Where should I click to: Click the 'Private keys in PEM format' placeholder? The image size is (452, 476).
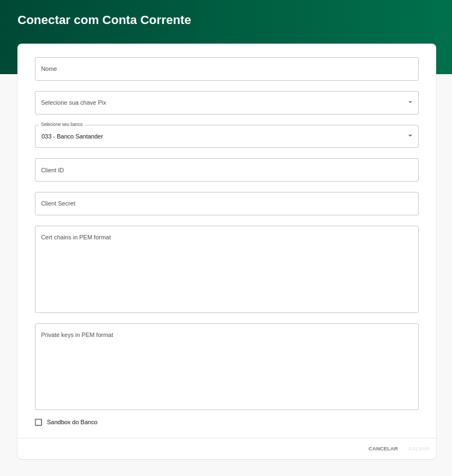coord(77,335)
